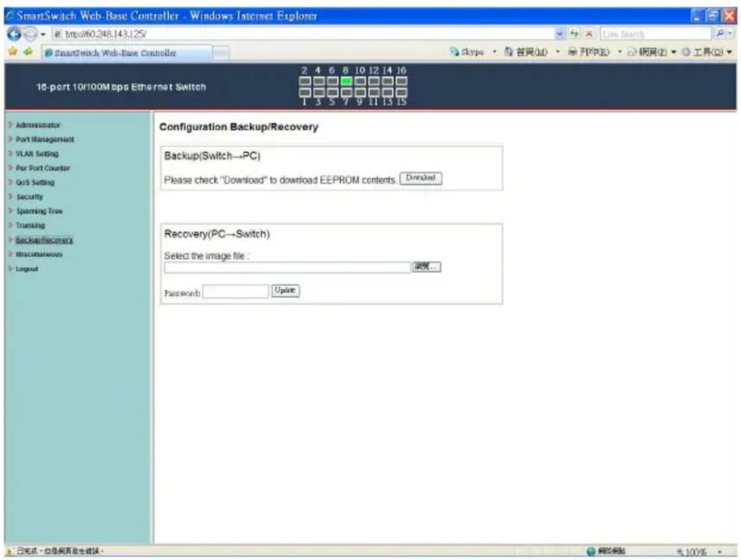
Task: Open the recent pages dropdown beside Forward
Action: [x=43, y=34]
